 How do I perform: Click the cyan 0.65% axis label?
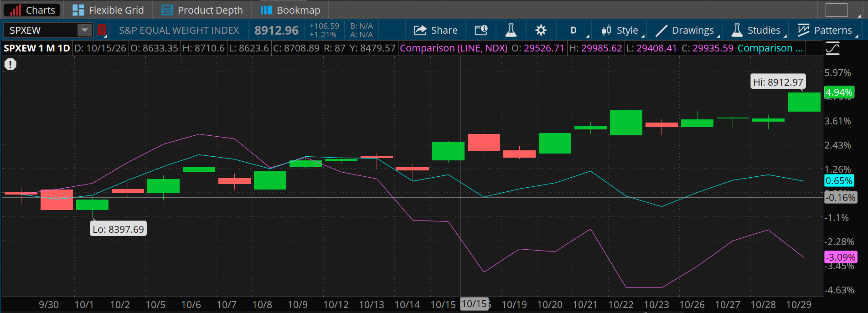click(x=839, y=181)
